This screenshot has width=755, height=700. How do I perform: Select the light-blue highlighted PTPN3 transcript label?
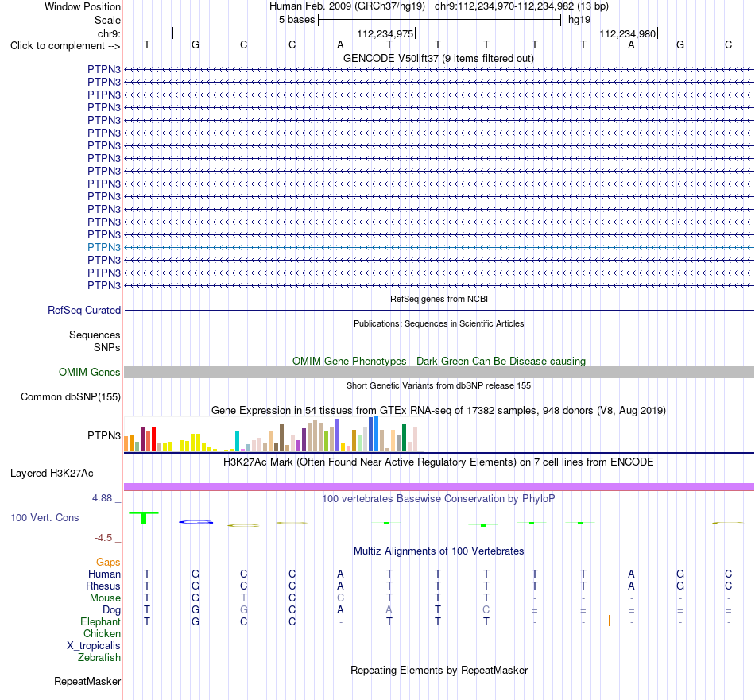(x=104, y=247)
